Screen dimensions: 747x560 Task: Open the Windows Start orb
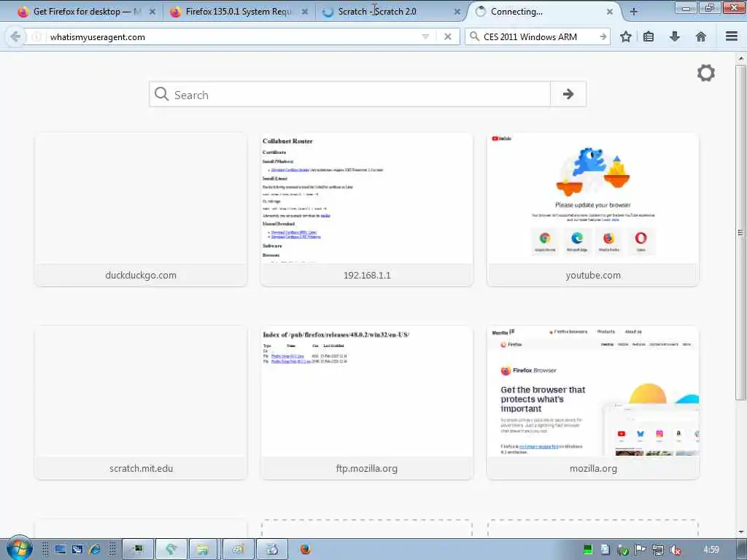click(x=19, y=548)
